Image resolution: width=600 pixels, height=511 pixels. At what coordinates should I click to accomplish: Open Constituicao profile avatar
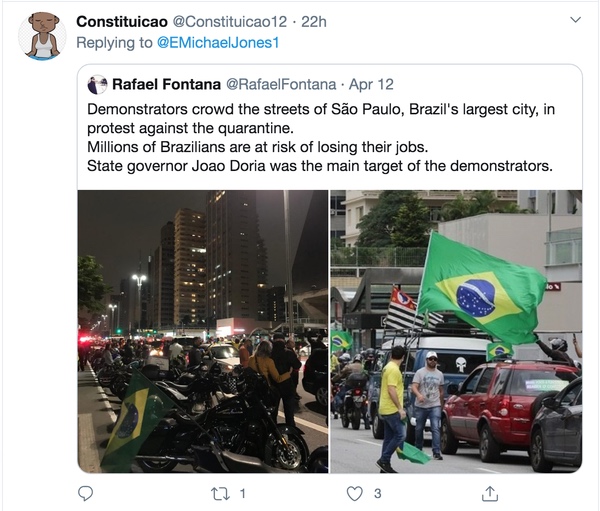(x=42, y=36)
